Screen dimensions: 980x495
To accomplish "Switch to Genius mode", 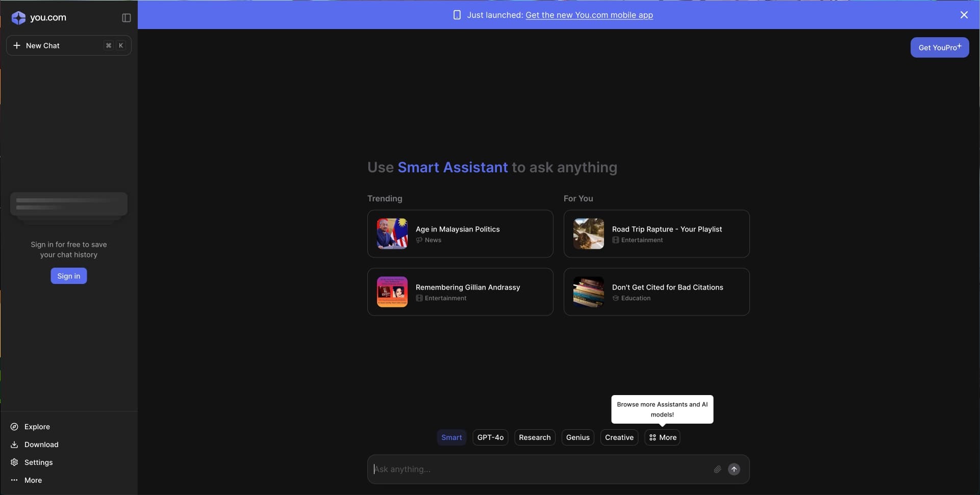I will pos(577,437).
